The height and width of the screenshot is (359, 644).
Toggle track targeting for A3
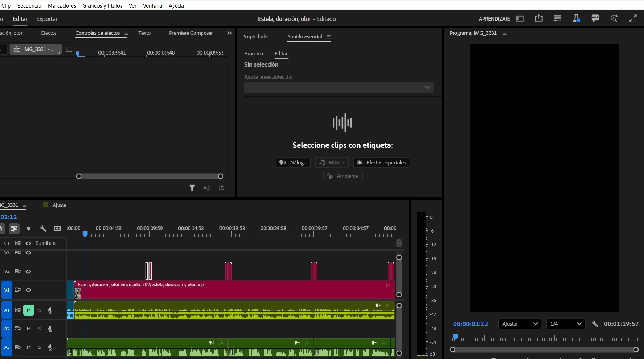7,347
